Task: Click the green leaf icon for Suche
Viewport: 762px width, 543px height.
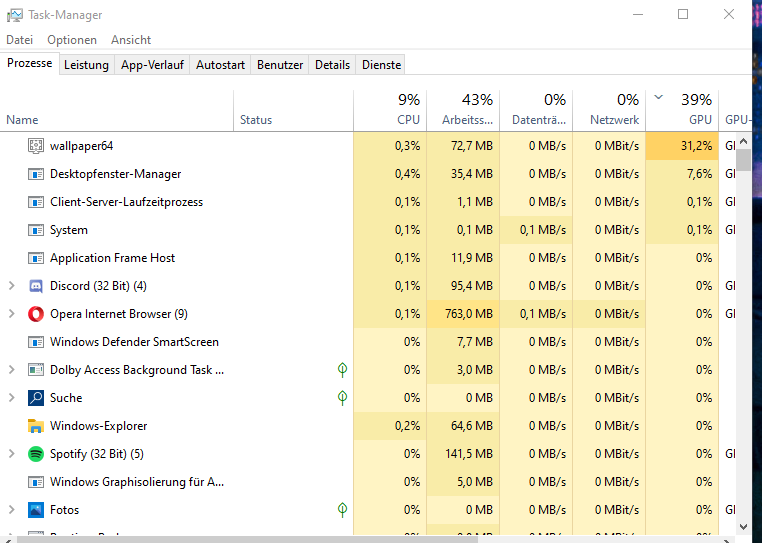Action: [342, 398]
